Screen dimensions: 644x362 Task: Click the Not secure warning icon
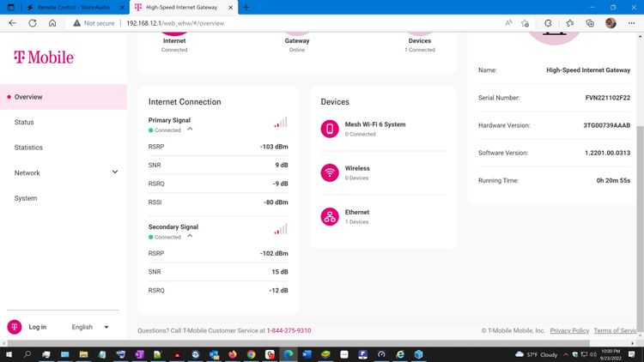[x=76, y=23]
